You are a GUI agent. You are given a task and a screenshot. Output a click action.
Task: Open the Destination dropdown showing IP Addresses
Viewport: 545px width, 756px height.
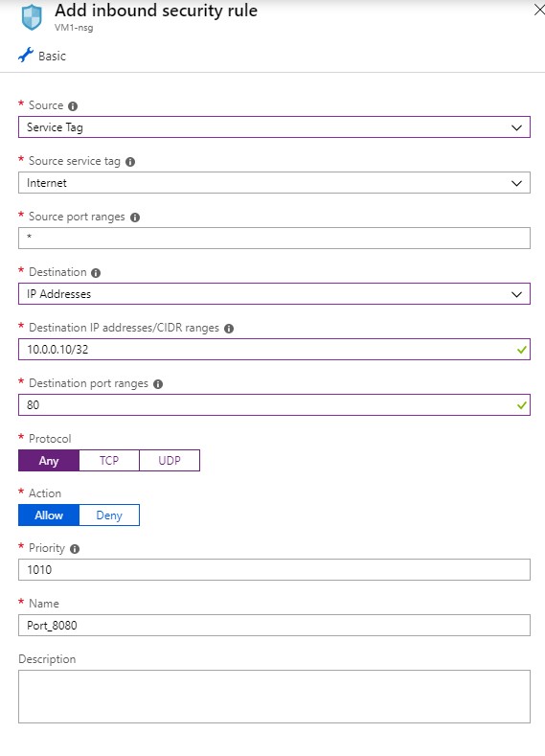pyautogui.click(x=274, y=294)
